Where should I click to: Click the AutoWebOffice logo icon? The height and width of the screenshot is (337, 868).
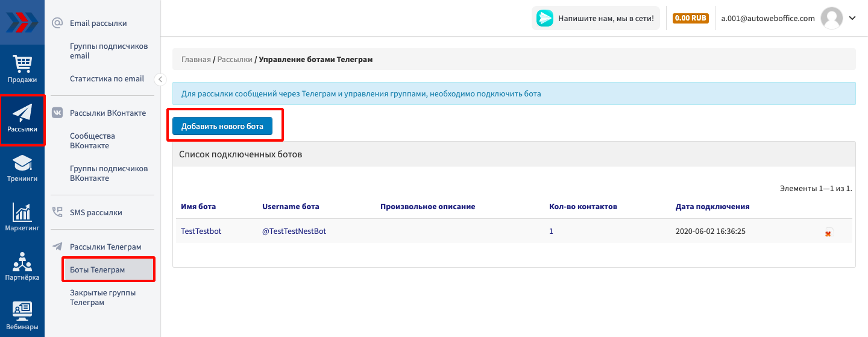22,22
